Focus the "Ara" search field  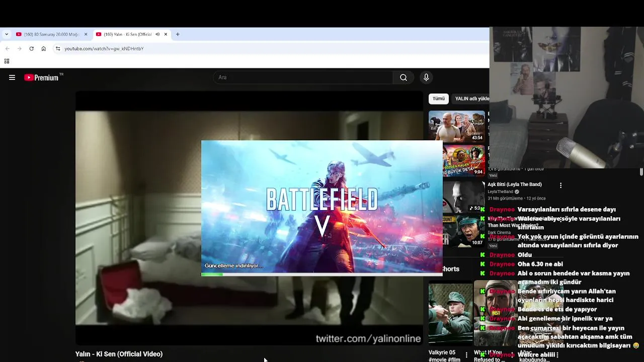pos(303,77)
